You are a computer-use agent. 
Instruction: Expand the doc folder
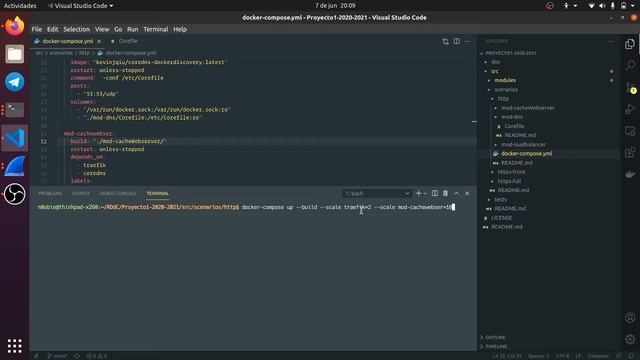(x=496, y=62)
